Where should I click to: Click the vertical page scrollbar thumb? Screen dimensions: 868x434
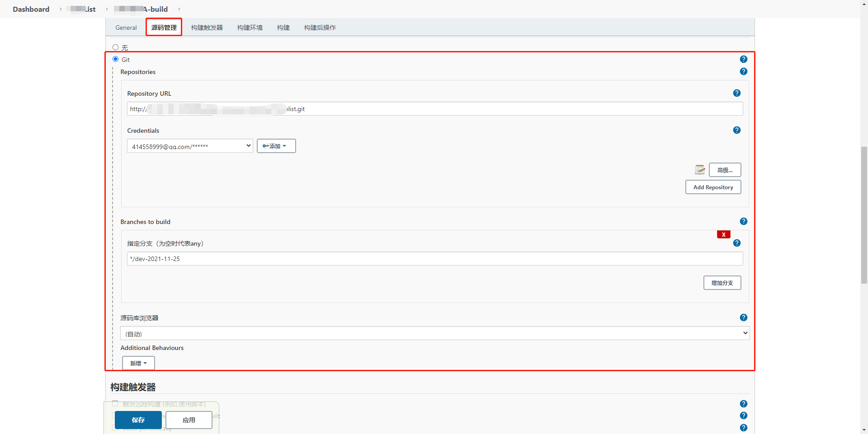click(864, 215)
